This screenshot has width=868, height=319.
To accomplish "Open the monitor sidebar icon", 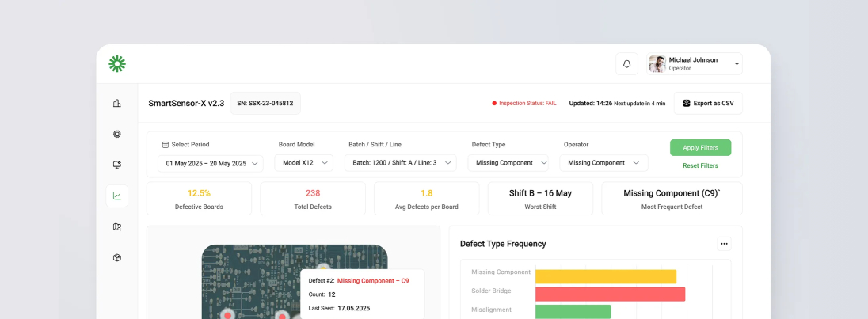I will pyautogui.click(x=117, y=165).
